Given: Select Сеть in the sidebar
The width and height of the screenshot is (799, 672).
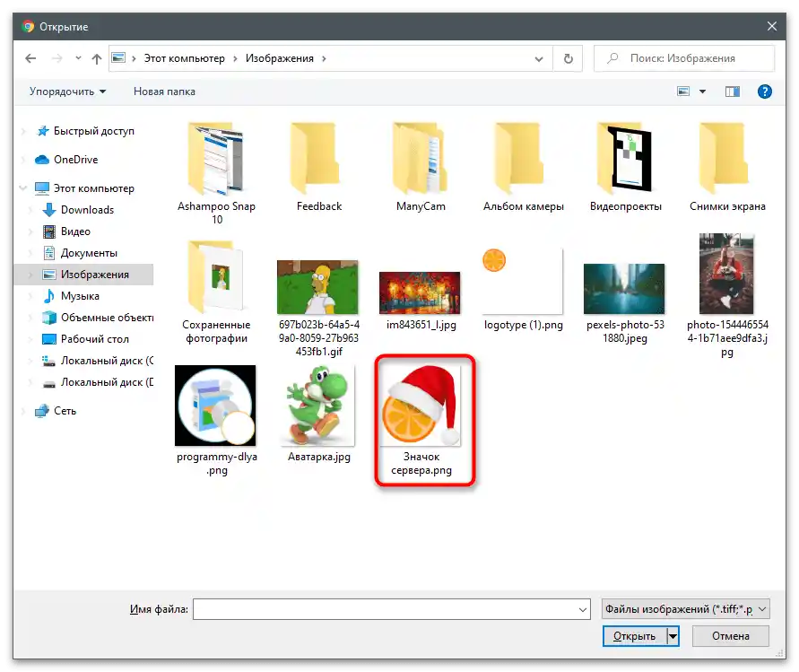Looking at the screenshot, I should 65,411.
